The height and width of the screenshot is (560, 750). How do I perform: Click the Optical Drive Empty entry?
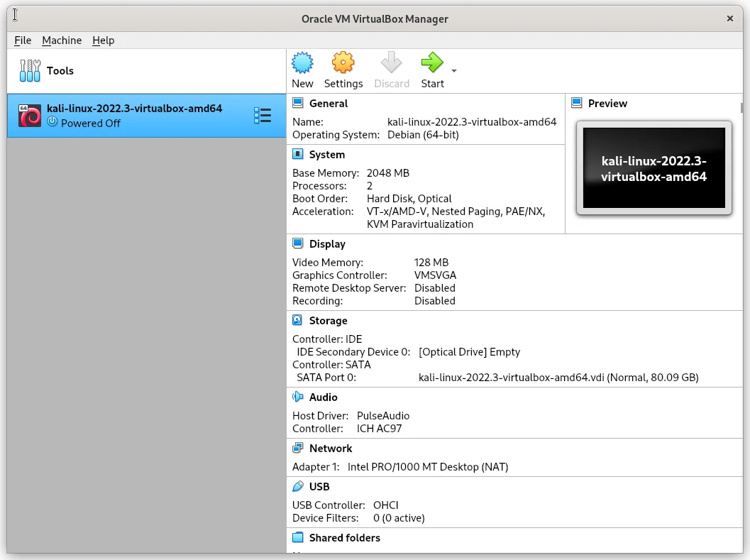pyautogui.click(x=469, y=352)
